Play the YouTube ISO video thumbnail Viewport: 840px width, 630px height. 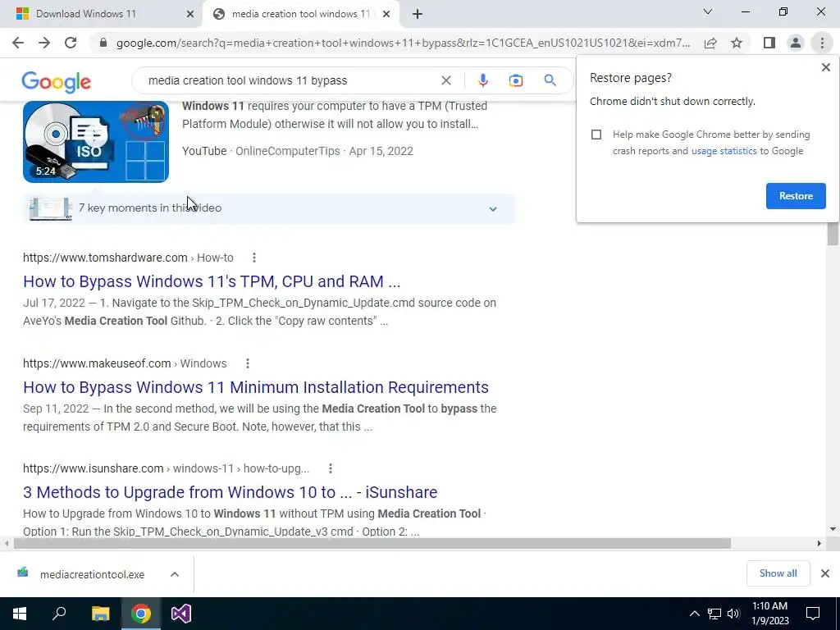[96, 142]
